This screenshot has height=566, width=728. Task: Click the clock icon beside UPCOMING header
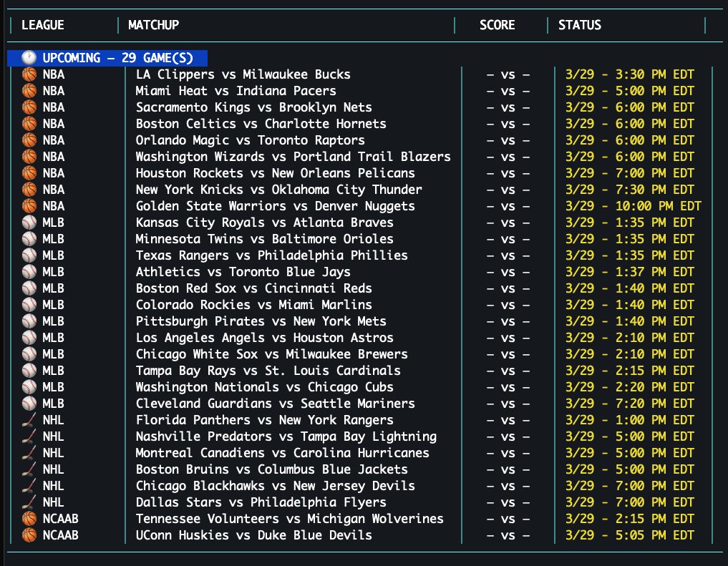[x=29, y=58]
